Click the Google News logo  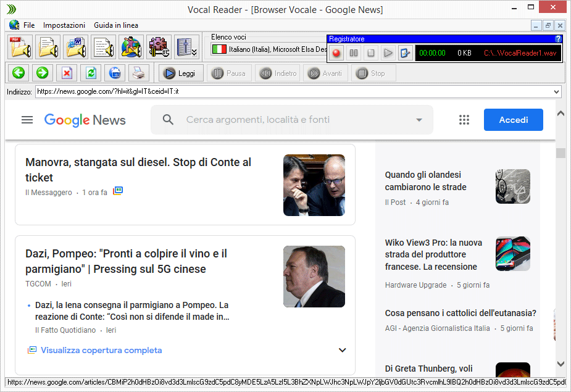pyautogui.click(x=85, y=120)
